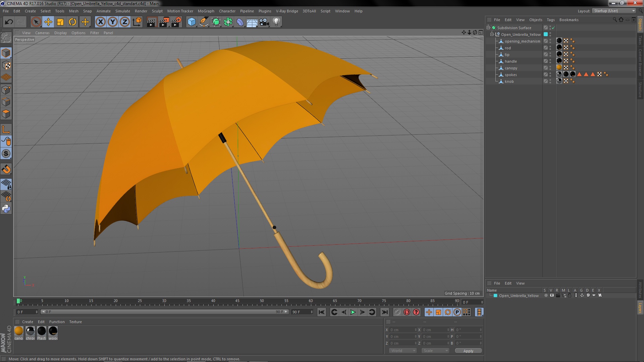644x362 pixels.
Task: Open the Scale mode dropdown
Action: pyautogui.click(x=435, y=351)
